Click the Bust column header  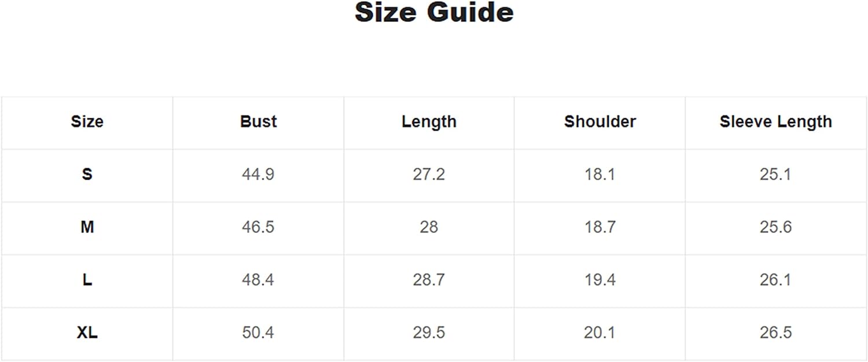[258, 121]
